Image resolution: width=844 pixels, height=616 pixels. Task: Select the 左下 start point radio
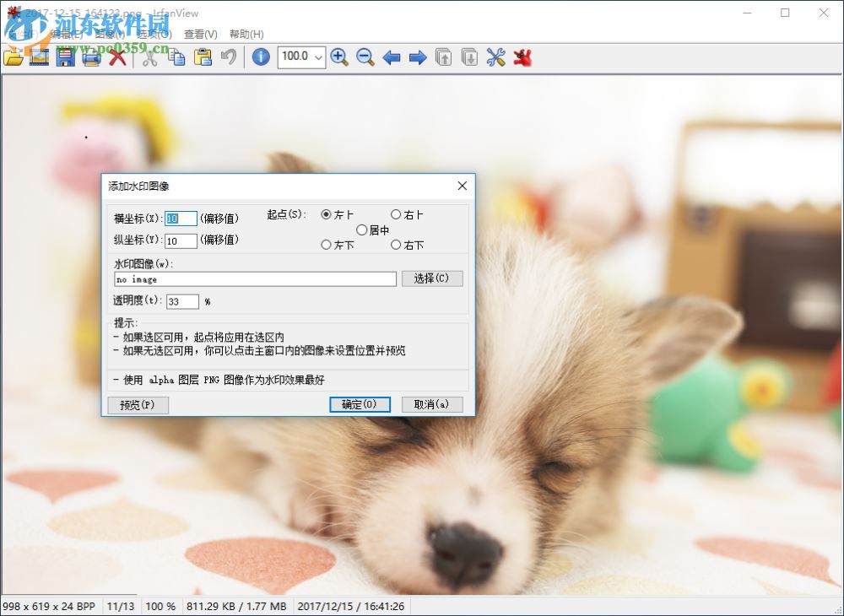337,245
